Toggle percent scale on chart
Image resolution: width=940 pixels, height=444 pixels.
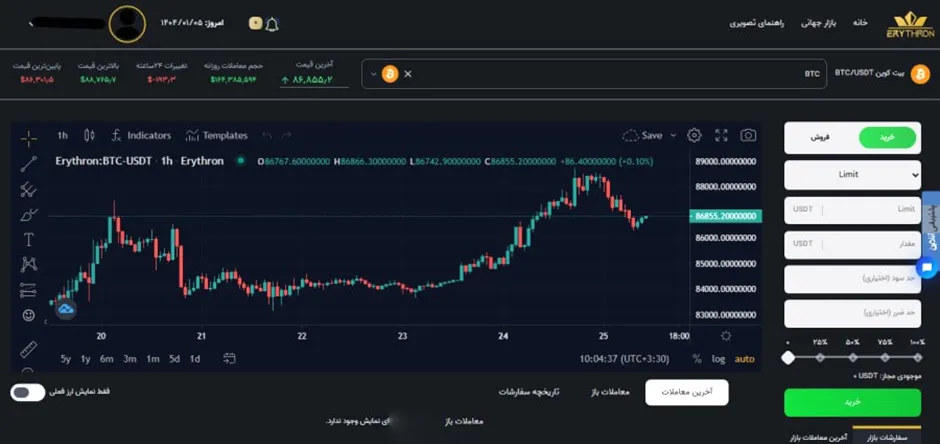[697, 359]
